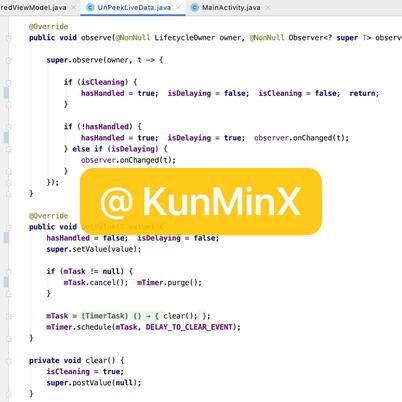Image resolution: width=402 pixels, height=402 pixels.
Task: Close the MainActivity.java tab
Action: point(268,7)
